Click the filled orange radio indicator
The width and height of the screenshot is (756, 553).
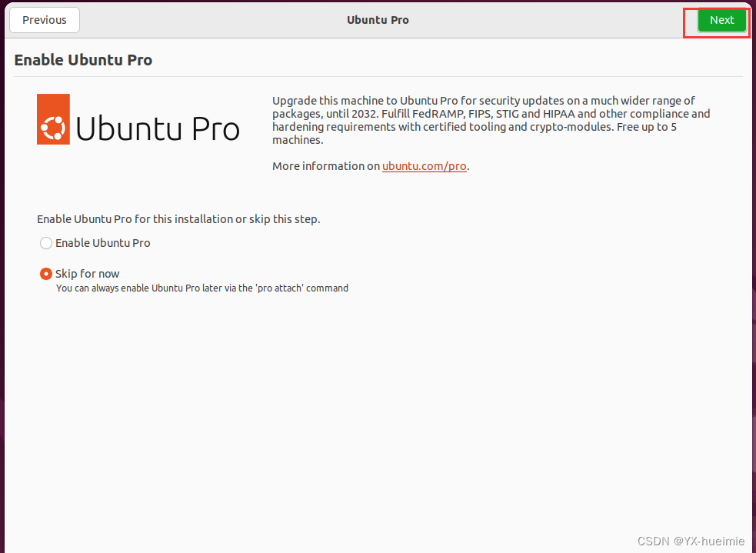(45, 273)
